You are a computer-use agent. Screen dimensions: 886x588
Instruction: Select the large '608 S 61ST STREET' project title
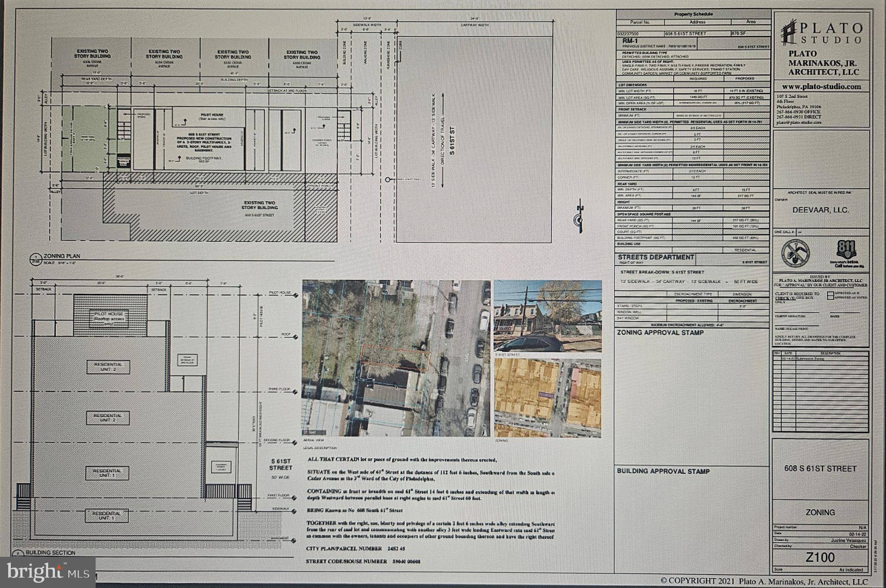point(820,469)
